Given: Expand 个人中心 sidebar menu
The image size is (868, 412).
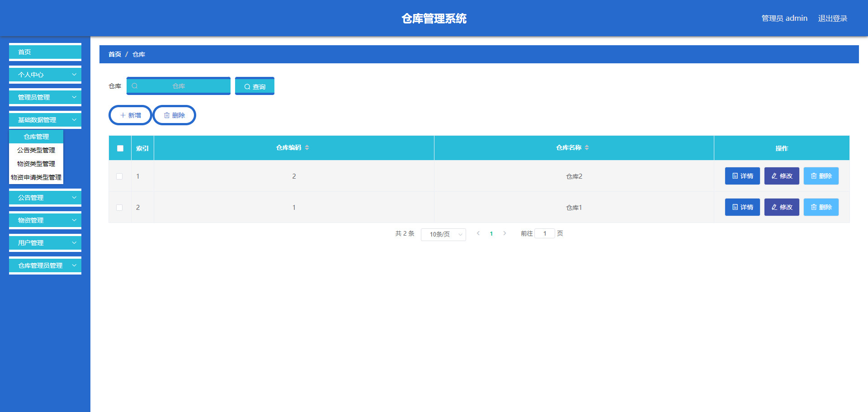Looking at the screenshot, I should click(x=45, y=75).
